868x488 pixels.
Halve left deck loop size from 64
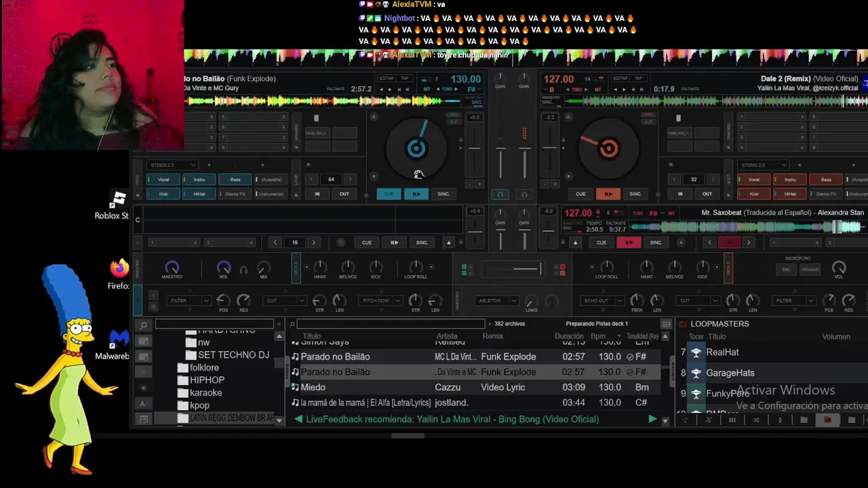coord(312,180)
